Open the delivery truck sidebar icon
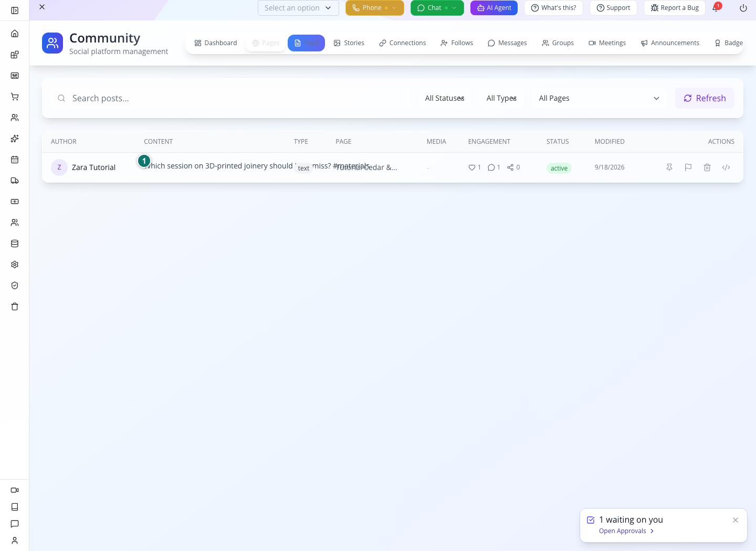The image size is (756, 551). (15, 181)
